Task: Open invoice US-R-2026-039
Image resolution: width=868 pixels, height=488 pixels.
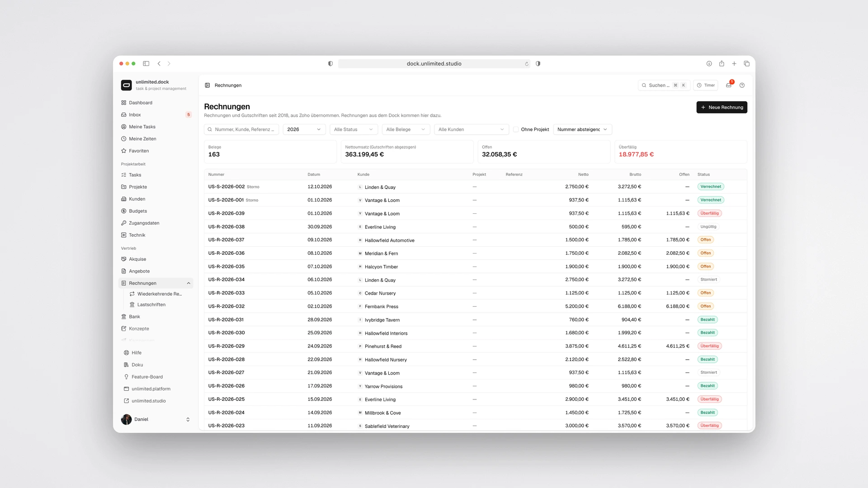Action: pos(226,213)
